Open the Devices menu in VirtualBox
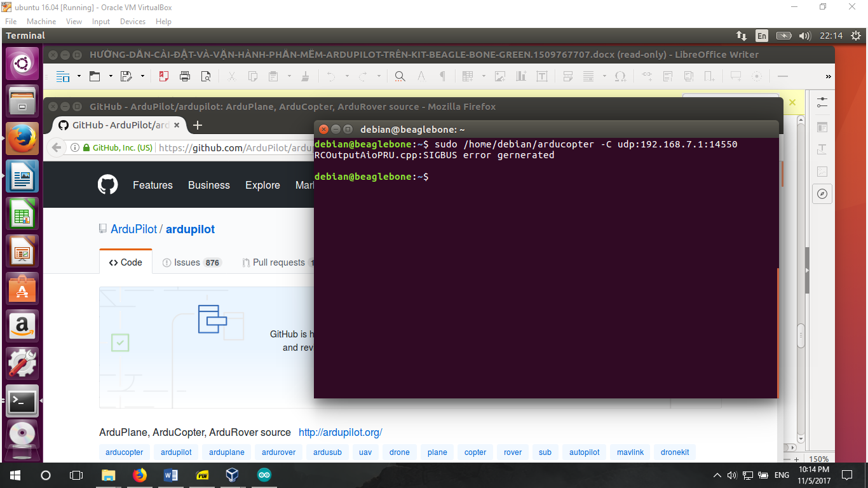 [x=132, y=21]
